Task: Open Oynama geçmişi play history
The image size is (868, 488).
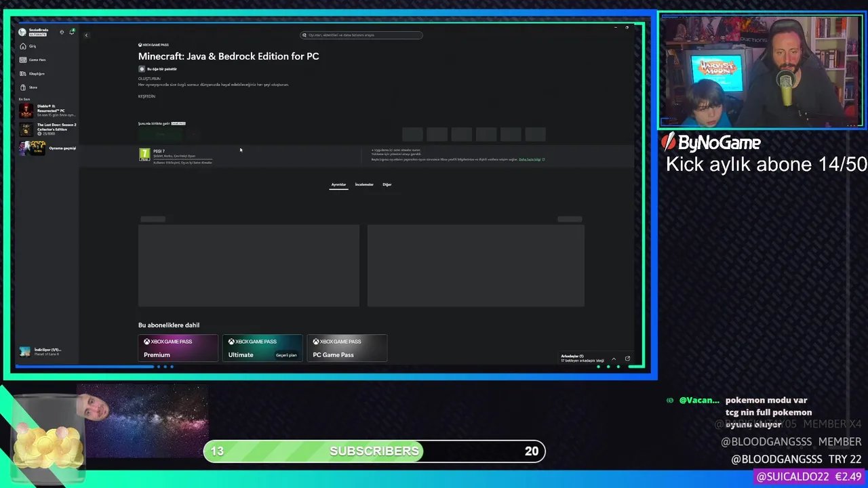Action: 47,148
